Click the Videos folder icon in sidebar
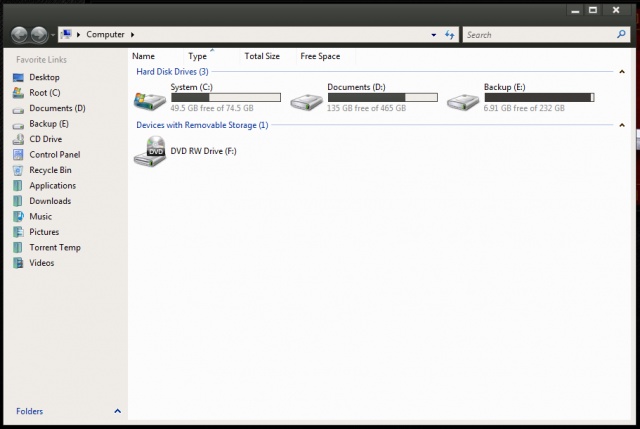 click(x=18, y=263)
